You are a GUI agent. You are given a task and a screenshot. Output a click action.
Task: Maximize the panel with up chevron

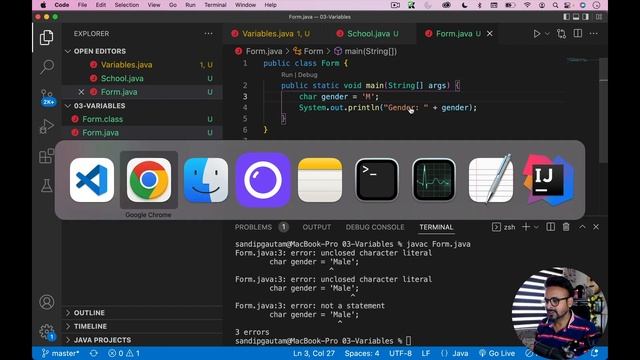click(x=582, y=227)
